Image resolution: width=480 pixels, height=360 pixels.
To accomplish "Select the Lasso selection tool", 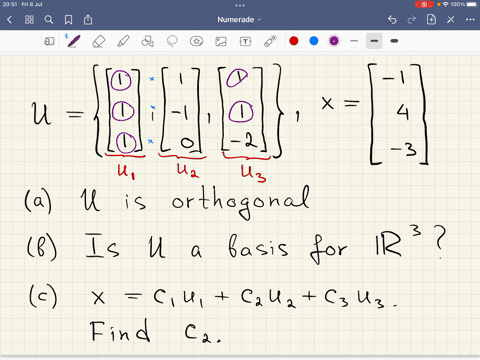I will click(172, 41).
